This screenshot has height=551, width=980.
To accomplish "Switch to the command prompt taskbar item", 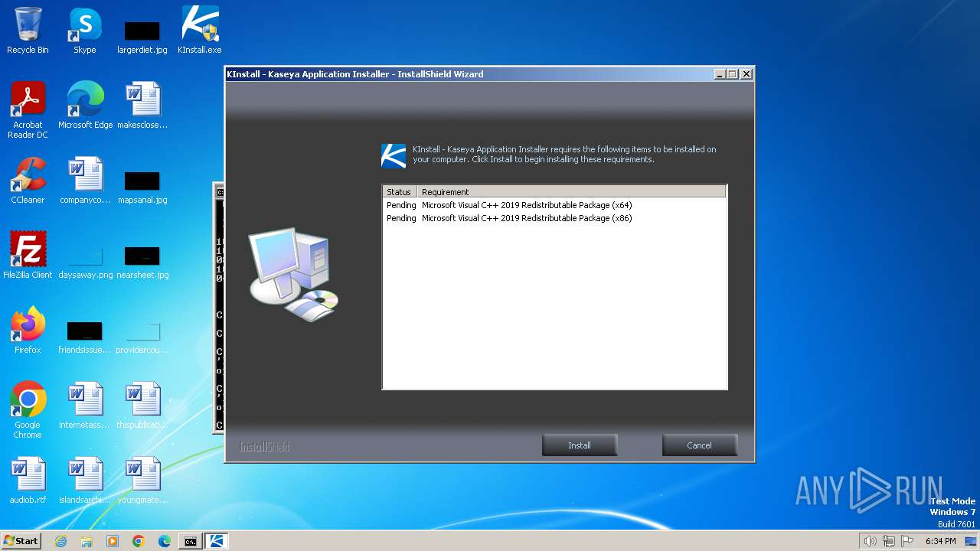I will (190, 541).
